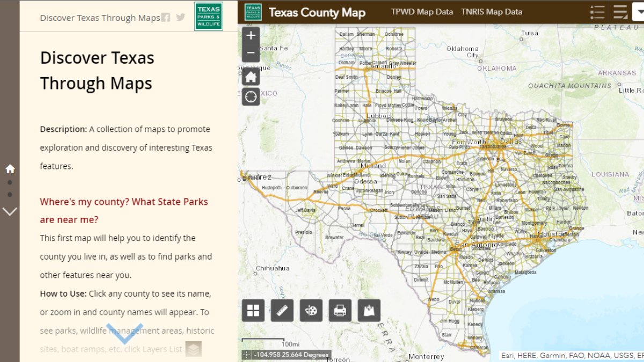644x362 pixels.
Task: Open the Where's my county link
Action: coord(123,201)
